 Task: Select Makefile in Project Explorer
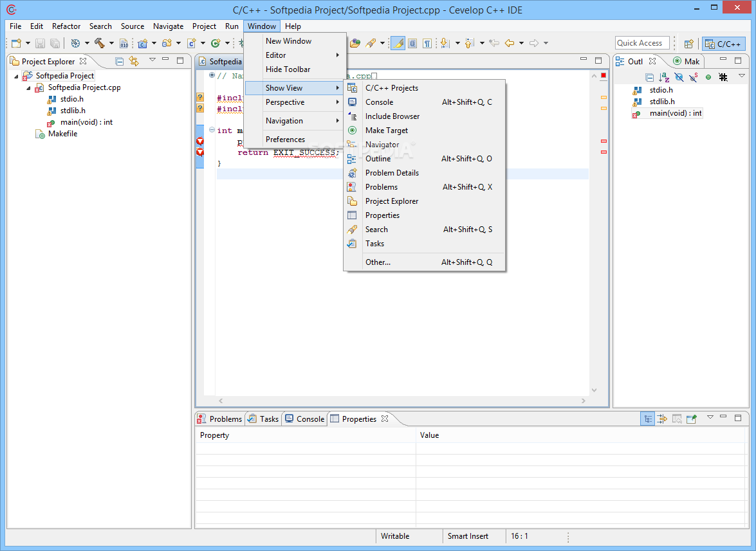(62, 134)
